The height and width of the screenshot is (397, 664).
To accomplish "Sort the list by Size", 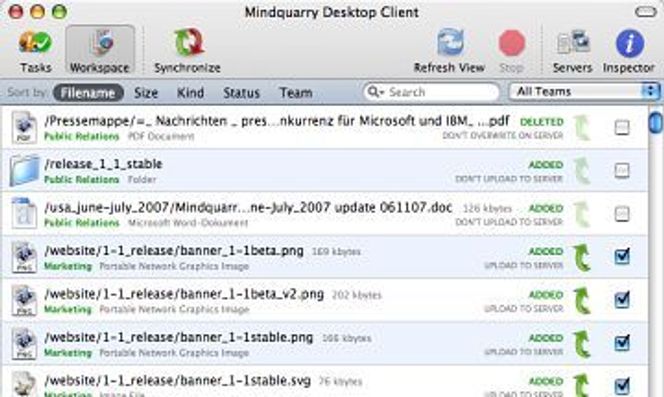I will [146, 93].
